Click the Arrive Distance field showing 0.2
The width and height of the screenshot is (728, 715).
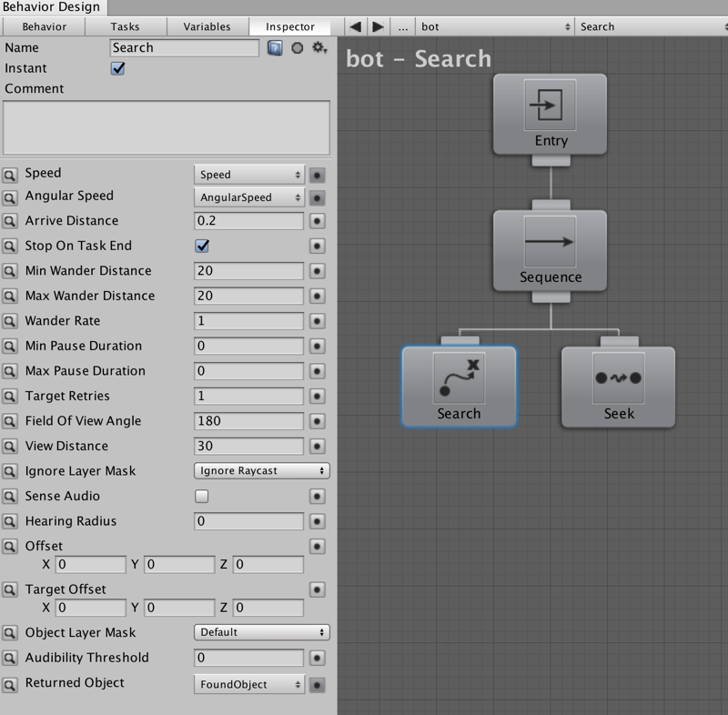tap(248, 220)
